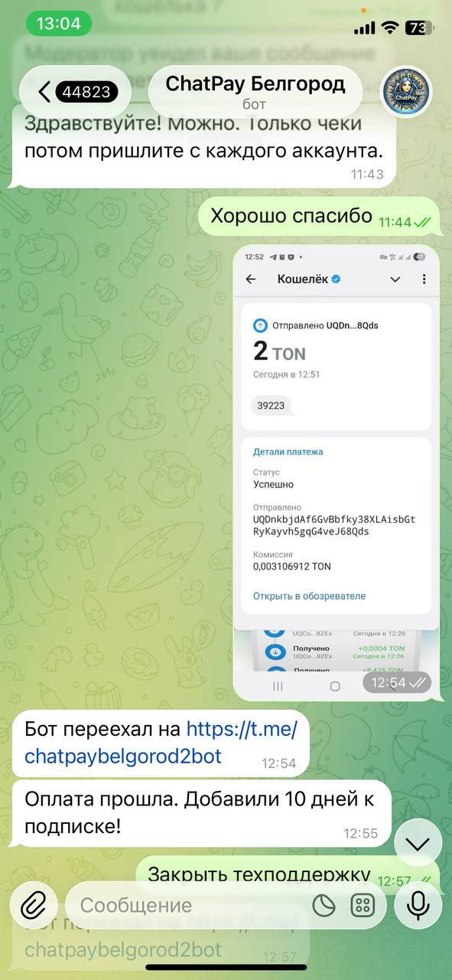Expand the chevron dropdown beside Кошелёк title
Viewport: 452px width, 980px height.
(395, 279)
